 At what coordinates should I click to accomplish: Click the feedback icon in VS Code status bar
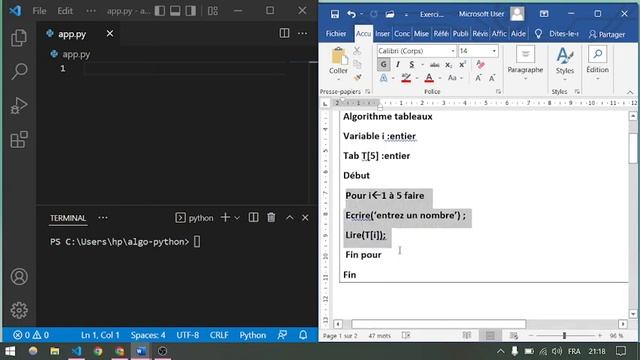click(x=282, y=335)
